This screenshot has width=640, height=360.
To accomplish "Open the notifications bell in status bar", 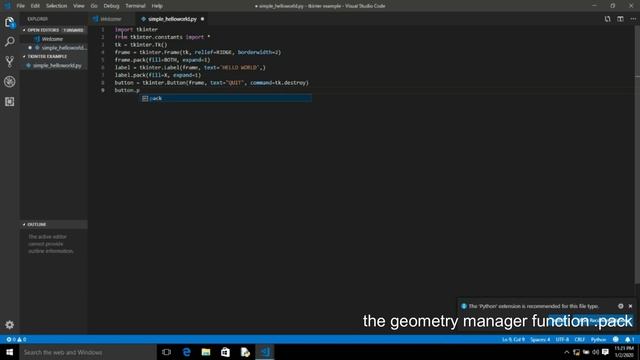I will [x=629, y=339].
